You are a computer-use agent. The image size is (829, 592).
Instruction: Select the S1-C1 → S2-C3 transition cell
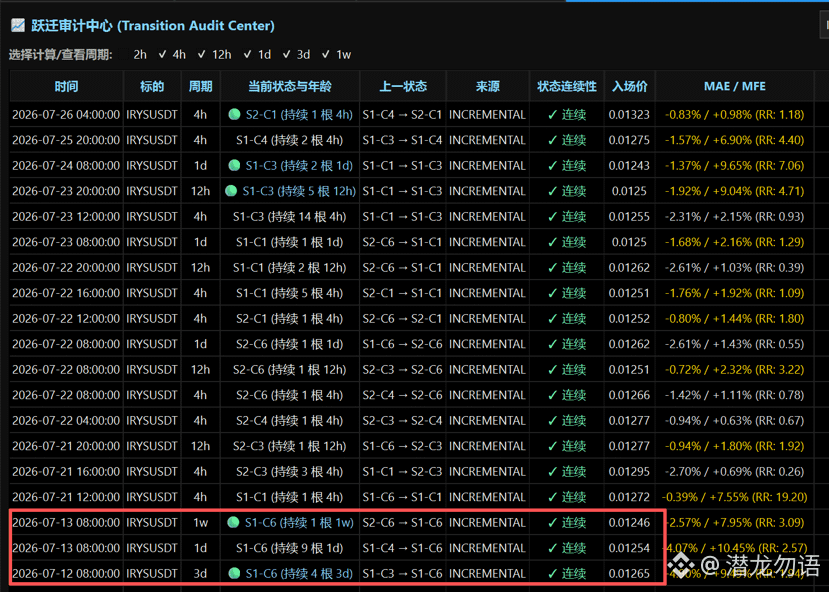tap(402, 471)
